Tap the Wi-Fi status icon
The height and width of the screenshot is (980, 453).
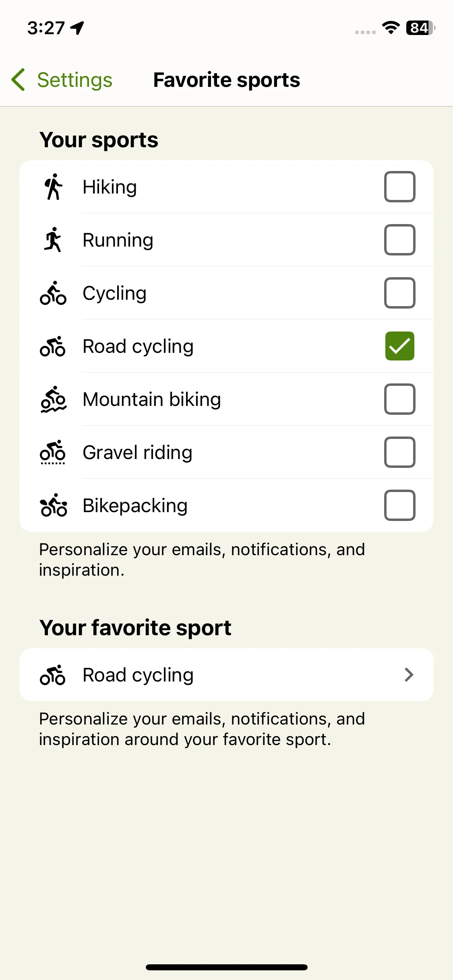[391, 28]
